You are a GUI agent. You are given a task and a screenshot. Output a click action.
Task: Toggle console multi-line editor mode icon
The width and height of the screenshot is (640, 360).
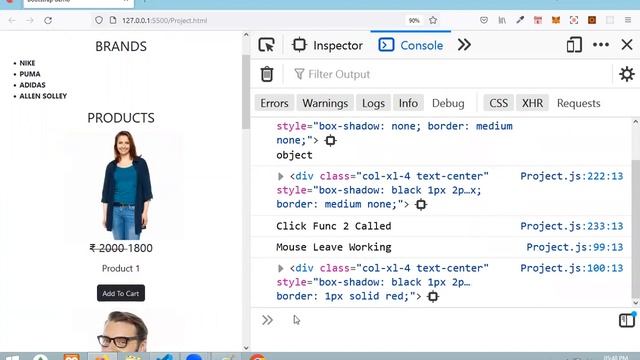627,320
